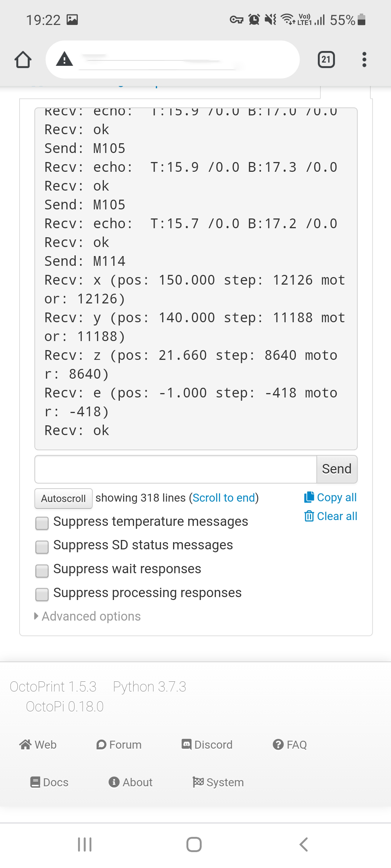391x868 pixels.
Task: Click the Scroll to end link
Action: [224, 498]
